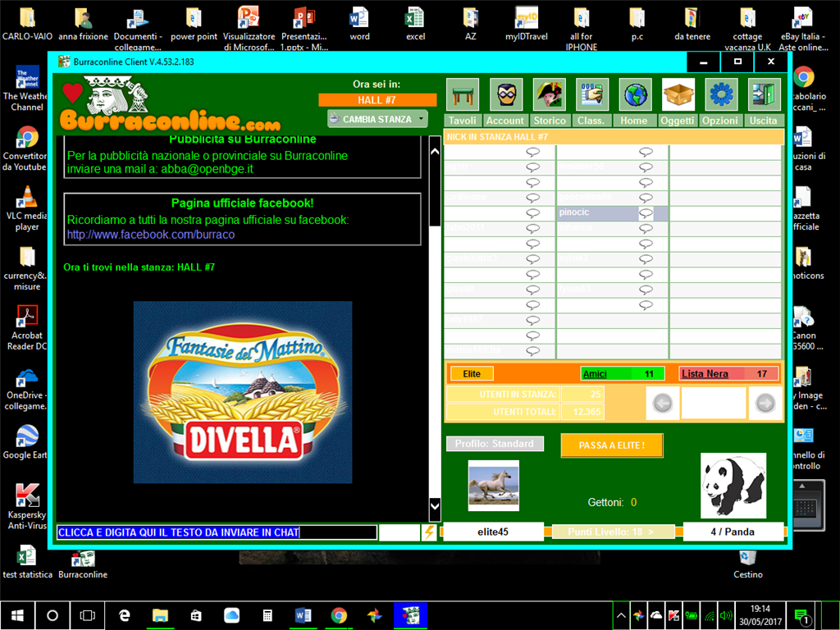The image size is (840, 630).
Task: Click the chat bubble next to pinocic
Action: tap(646, 213)
